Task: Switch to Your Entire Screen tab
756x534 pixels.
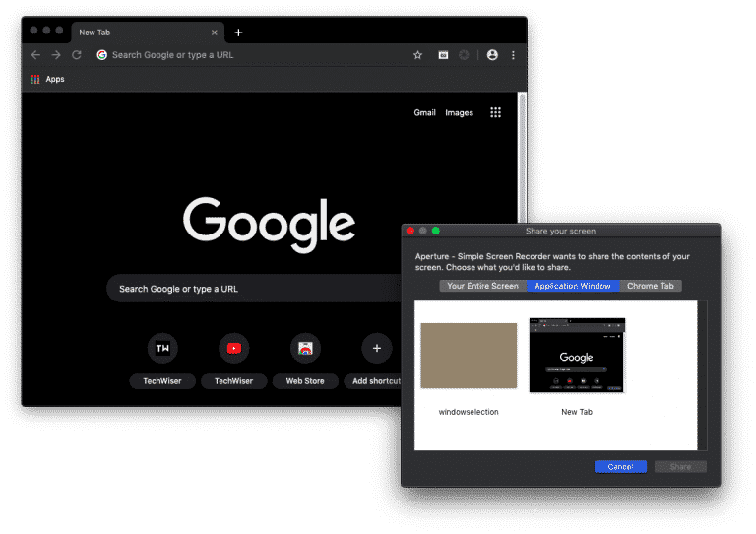Action: (x=482, y=286)
